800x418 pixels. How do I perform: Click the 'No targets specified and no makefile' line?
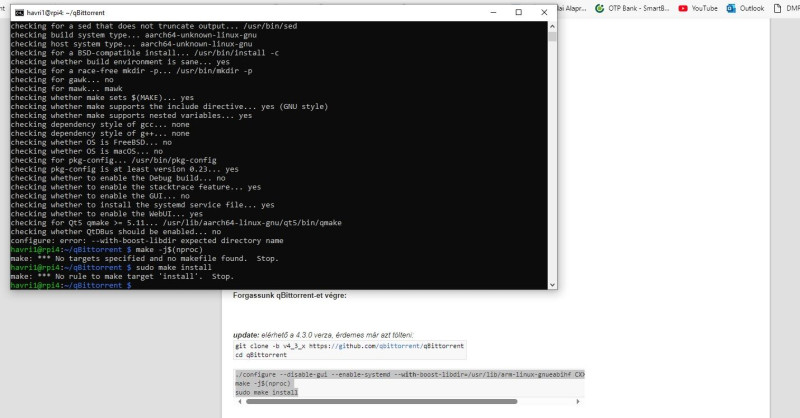point(144,258)
